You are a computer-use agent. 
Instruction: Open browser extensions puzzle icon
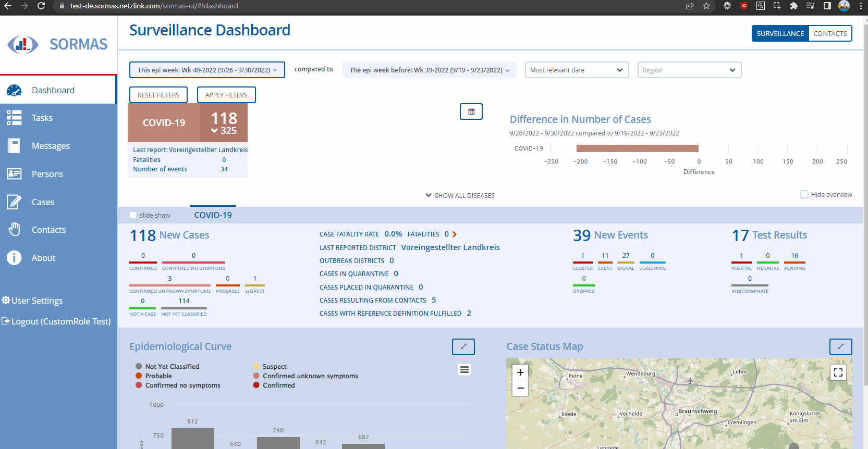point(793,6)
